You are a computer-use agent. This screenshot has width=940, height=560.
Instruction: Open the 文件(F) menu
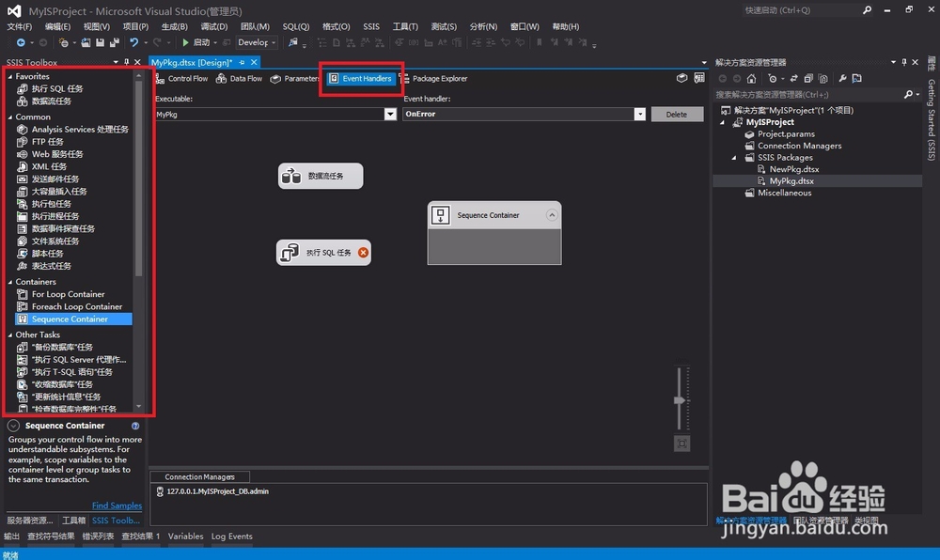19,27
